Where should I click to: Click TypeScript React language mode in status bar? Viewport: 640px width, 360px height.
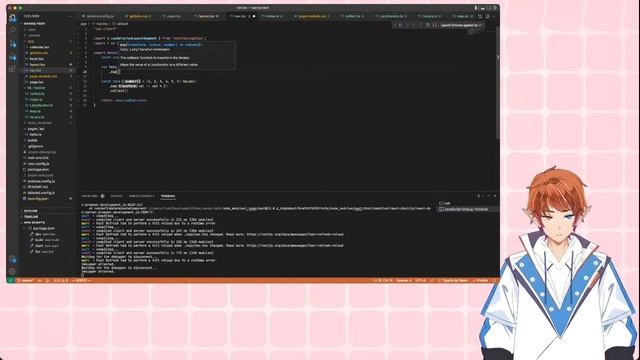tap(454, 280)
